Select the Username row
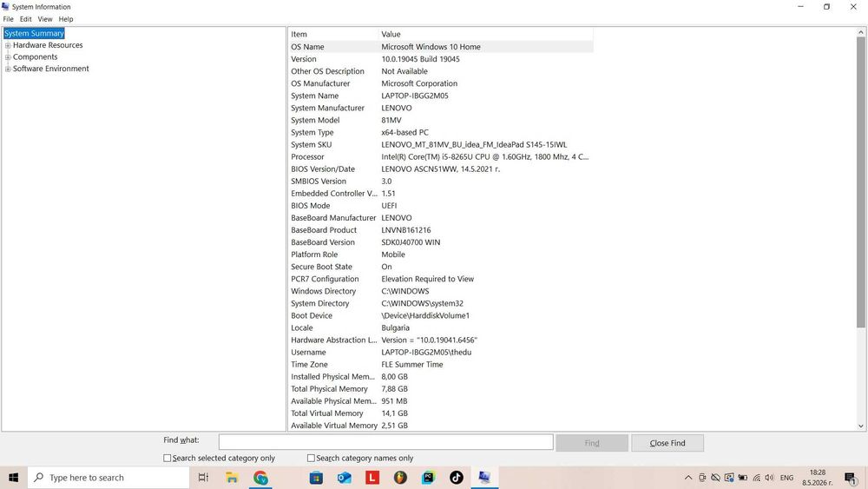The width and height of the screenshot is (868, 489). [441, 353]
